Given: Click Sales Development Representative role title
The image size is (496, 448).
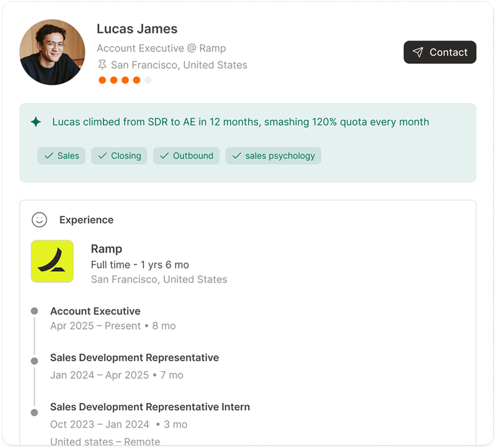Looking at the screenshot, I should (135, 357).
